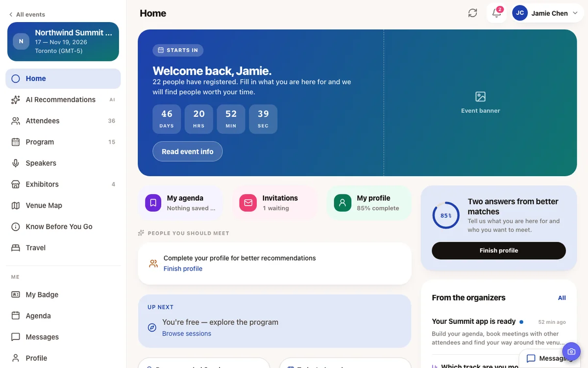Click the Know Before You Go info icon
Image resolution: width=588 pixels, height=368 pixels.
[x=16, y=227]
